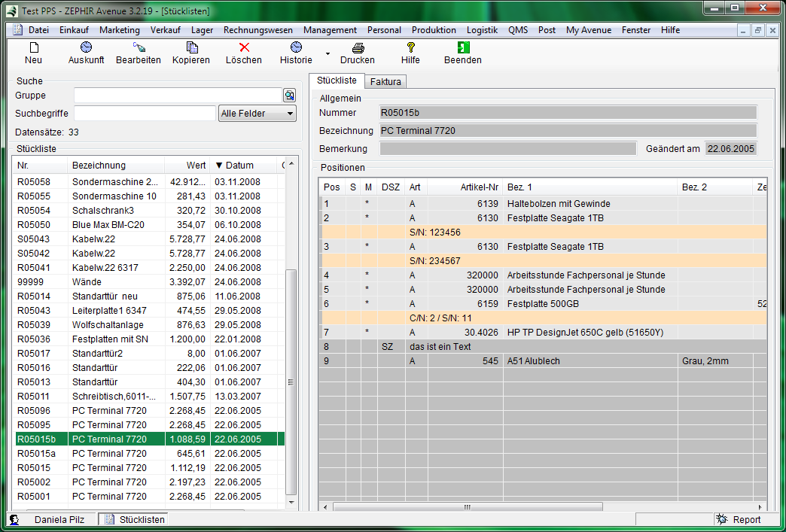Click the Bearbeiten edit icon
Viewport: 786px width, 532px height.
point(138,47)
